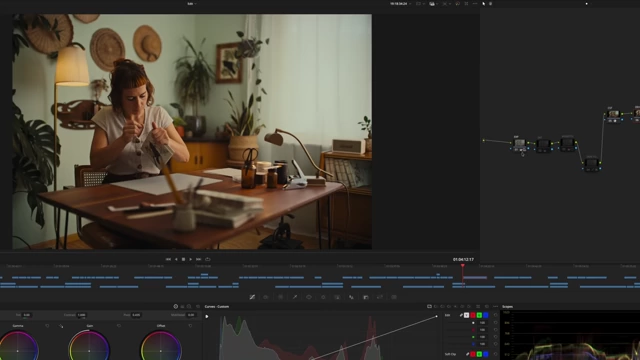Open the Scopes panel header
Viewport: 640px width, 360px height.
(507, 307)
